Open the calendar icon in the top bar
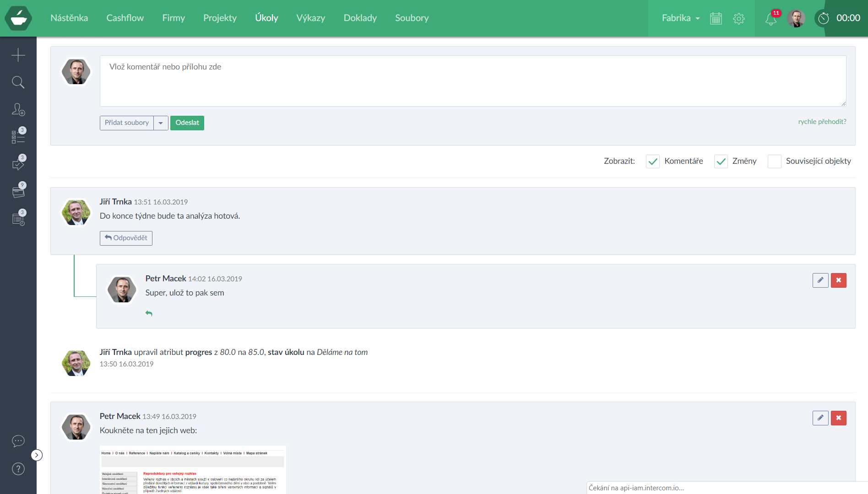 point(716,18)
